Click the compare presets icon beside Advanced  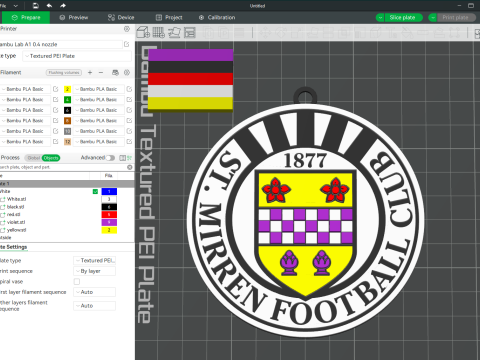(x=122, y=158)
